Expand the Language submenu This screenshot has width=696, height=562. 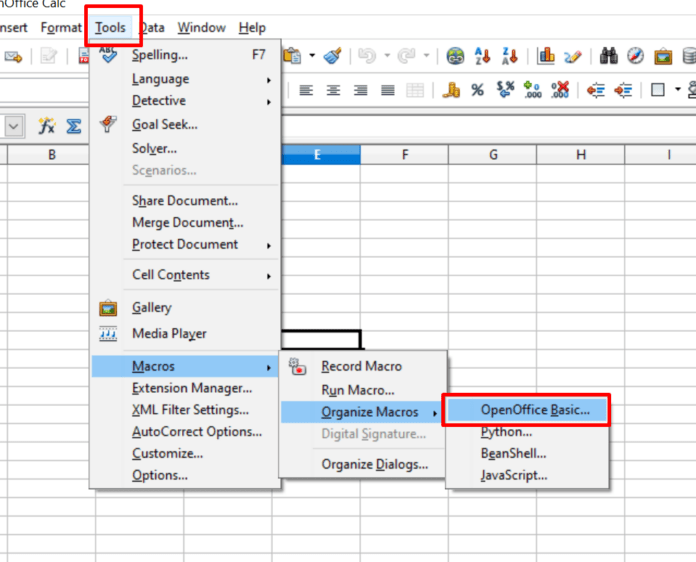click(186, 79)
